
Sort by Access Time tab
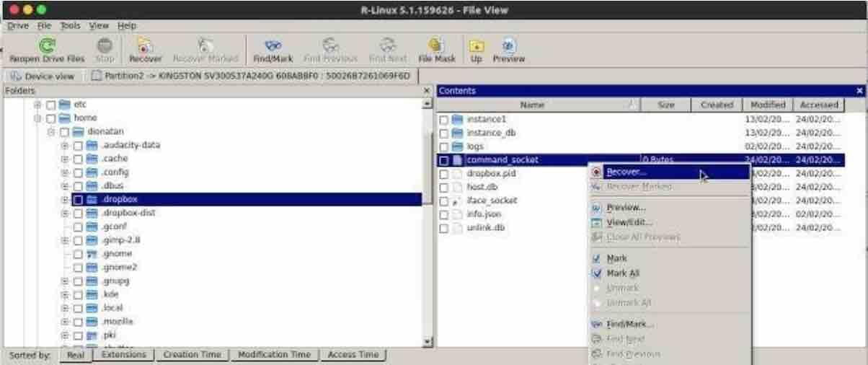point(353,355)
